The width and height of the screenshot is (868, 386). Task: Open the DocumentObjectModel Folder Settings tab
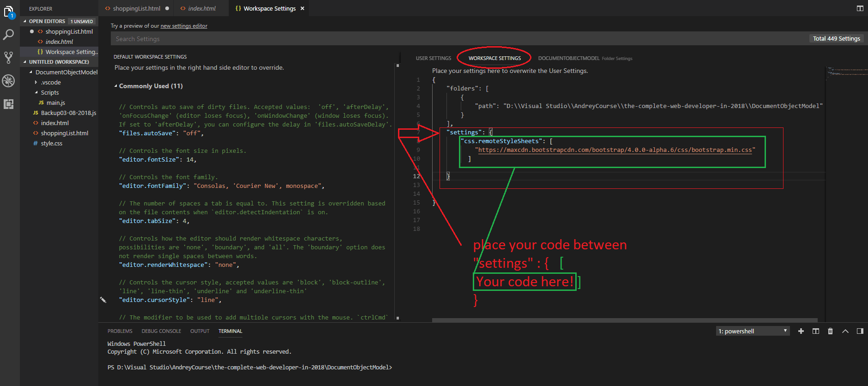click(585, 58)
